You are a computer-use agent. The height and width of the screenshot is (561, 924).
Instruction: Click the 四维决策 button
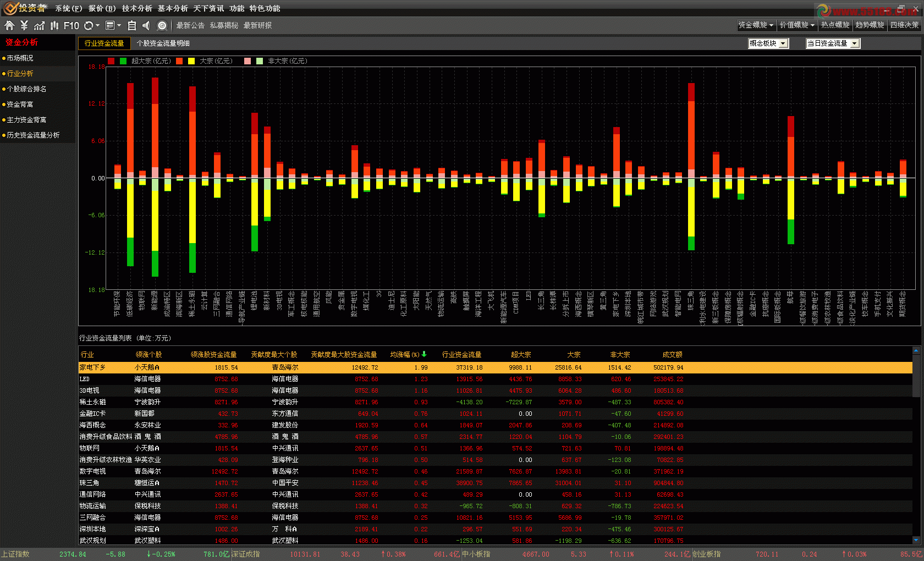pyautogui.click(x=904, y=25)
